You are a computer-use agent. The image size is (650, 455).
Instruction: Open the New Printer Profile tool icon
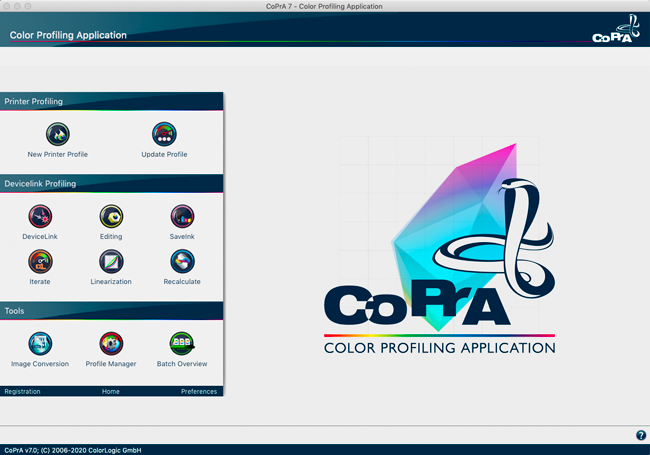point(58,134)
